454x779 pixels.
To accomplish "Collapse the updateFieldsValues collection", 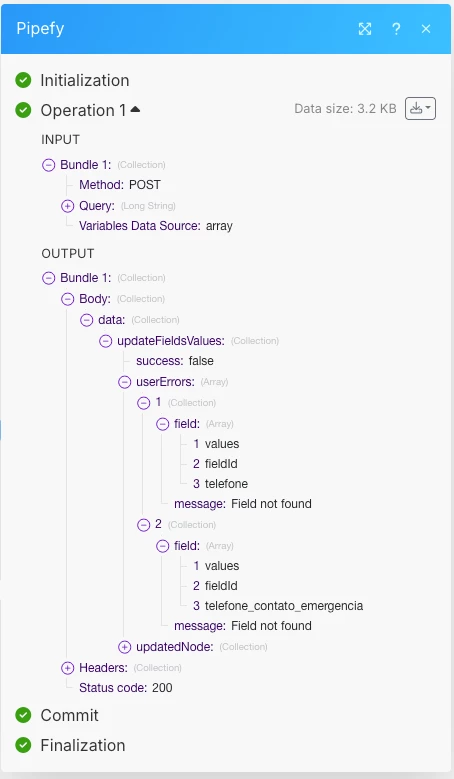I will point(105,341).
